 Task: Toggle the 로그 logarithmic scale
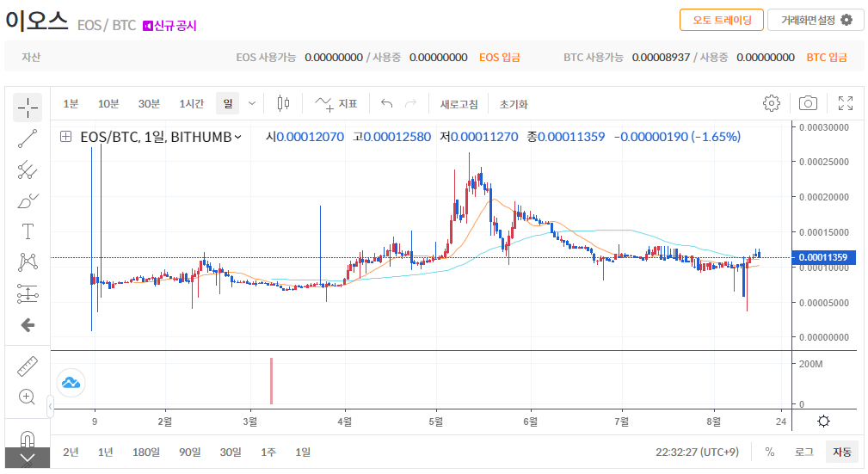(803, 452)
